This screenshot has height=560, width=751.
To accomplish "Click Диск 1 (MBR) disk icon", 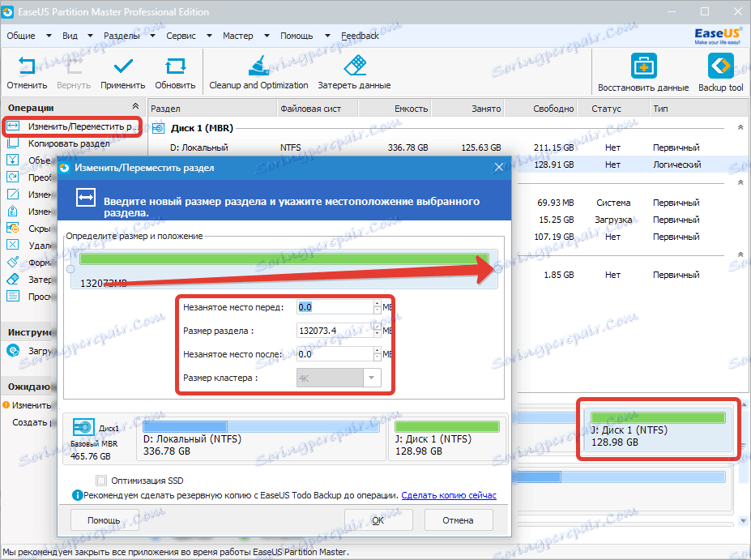I will [x=158, y=128].
